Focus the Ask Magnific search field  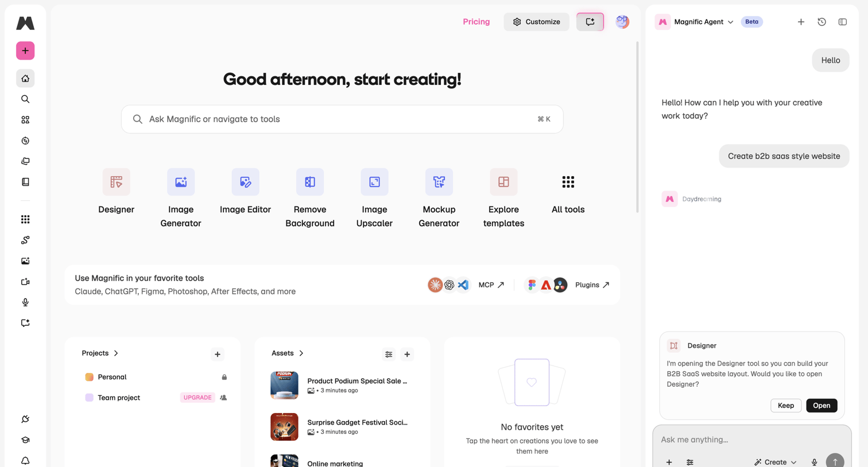coord(342,119)
